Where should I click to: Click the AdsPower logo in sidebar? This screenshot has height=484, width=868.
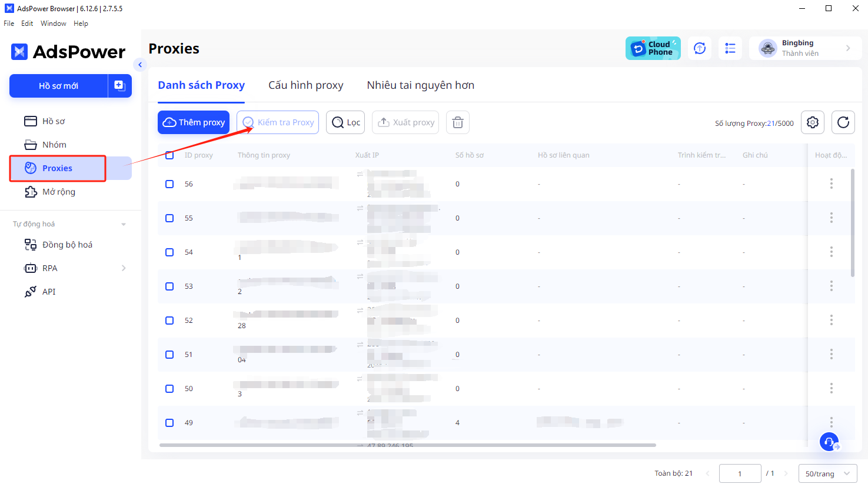[x=68, y=52]
